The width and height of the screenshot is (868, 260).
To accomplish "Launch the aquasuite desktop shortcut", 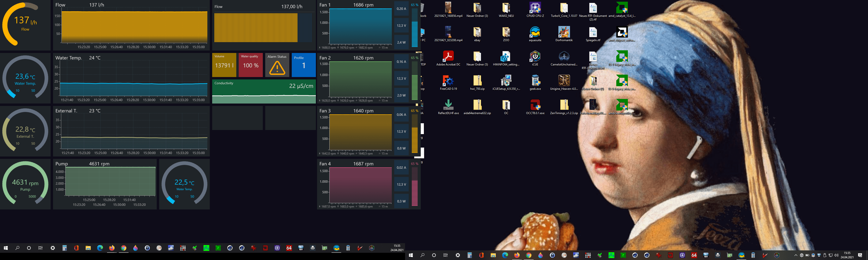I will 535,34.
